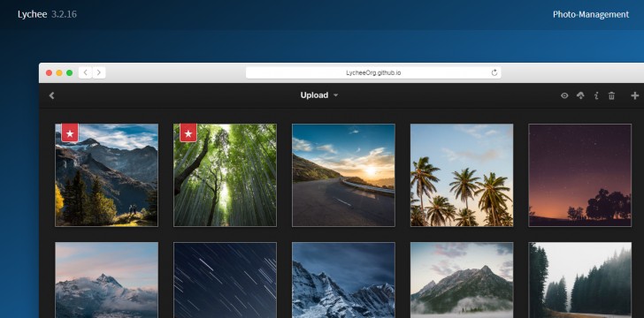Screen dimensions: 644x318
Task: Click the browser back navigation arrow
Action: pos(85,72)
